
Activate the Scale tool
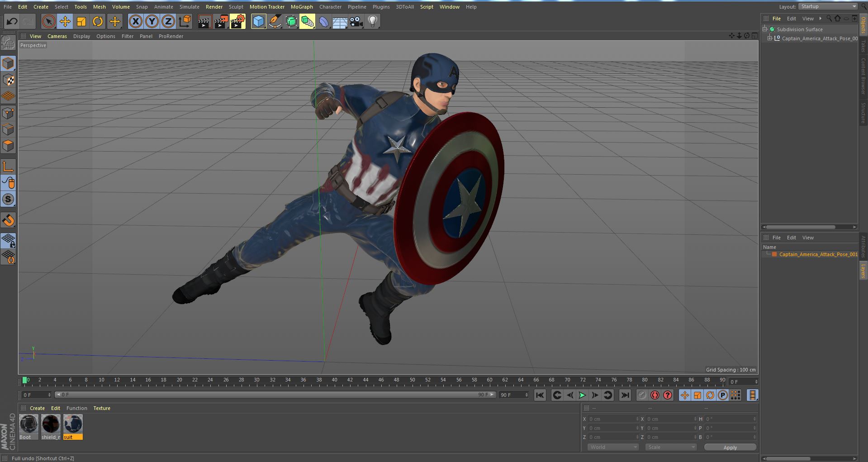click(x=81, y=21)
